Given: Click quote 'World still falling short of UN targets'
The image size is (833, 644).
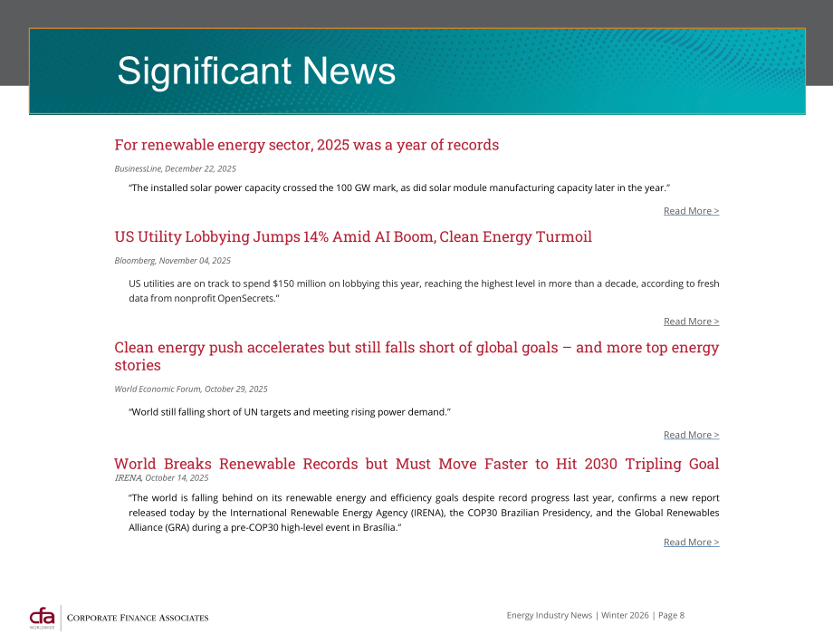Looking at the screenshot, I should (290, 412).
